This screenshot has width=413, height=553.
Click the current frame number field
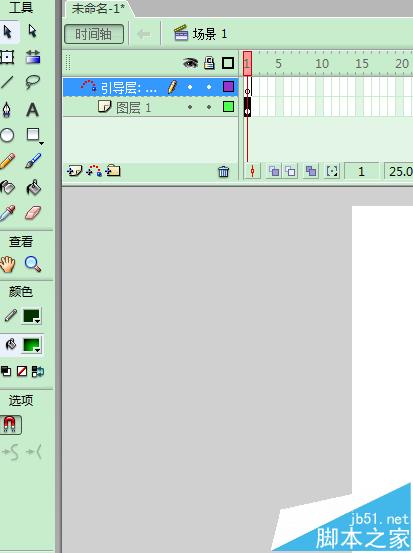coord(362,171)
